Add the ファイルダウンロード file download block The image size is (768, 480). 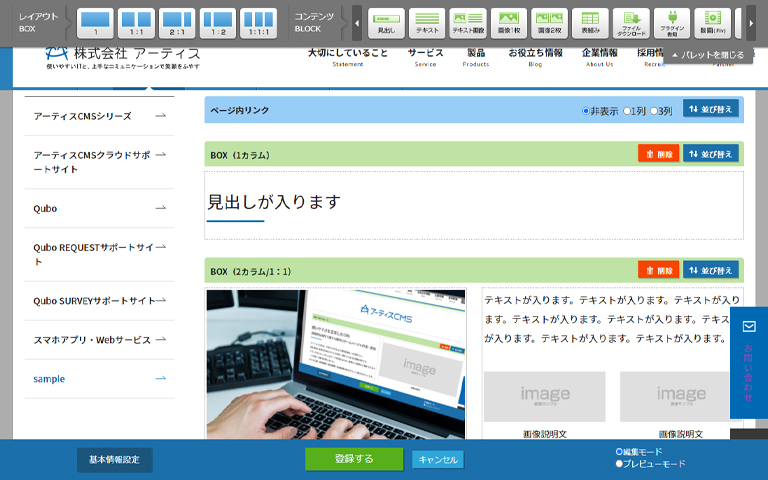(x=631, y=22)
